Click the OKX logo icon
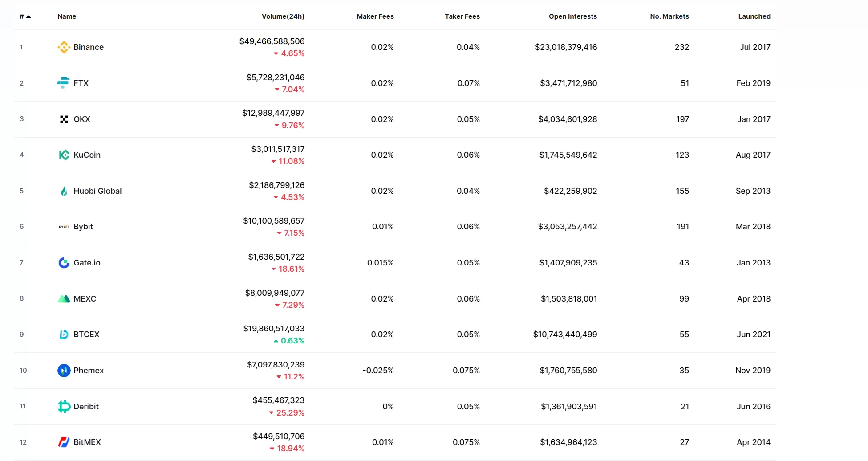Screen dimensions: 868x461 (64, 119)
